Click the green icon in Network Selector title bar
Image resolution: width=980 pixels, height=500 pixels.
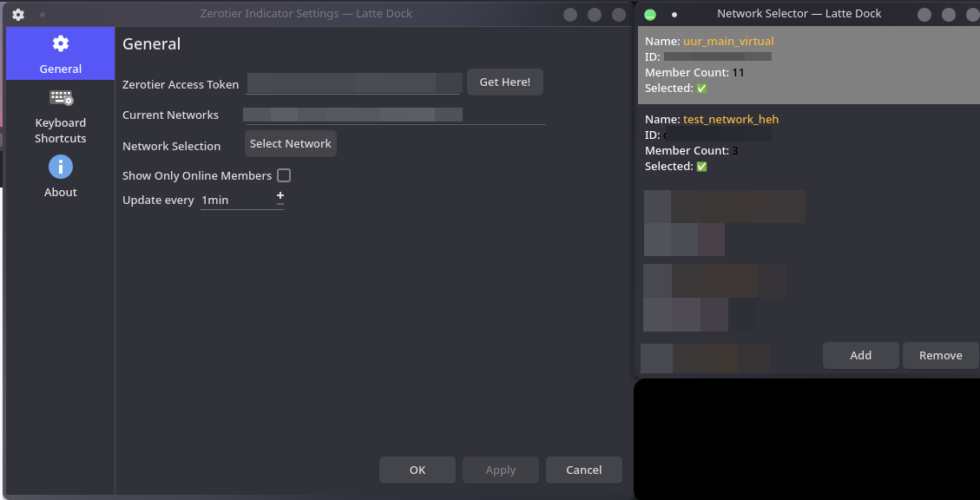650,15
